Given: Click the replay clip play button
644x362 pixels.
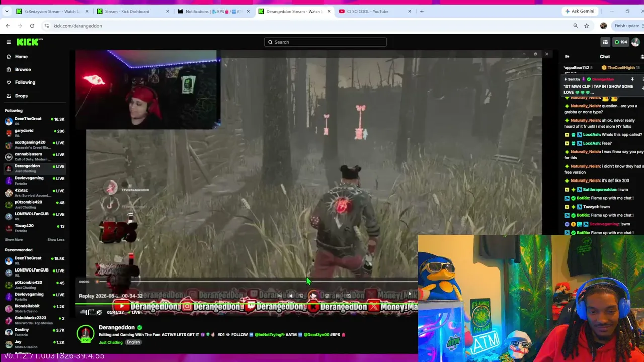Looking at the screenshot, I should [x=313, y=296].
